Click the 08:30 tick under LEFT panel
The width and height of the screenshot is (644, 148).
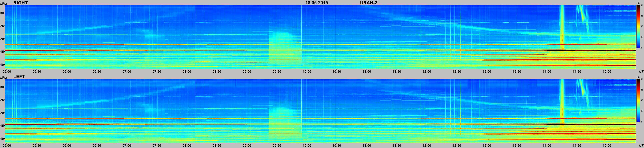coord(217,145)
